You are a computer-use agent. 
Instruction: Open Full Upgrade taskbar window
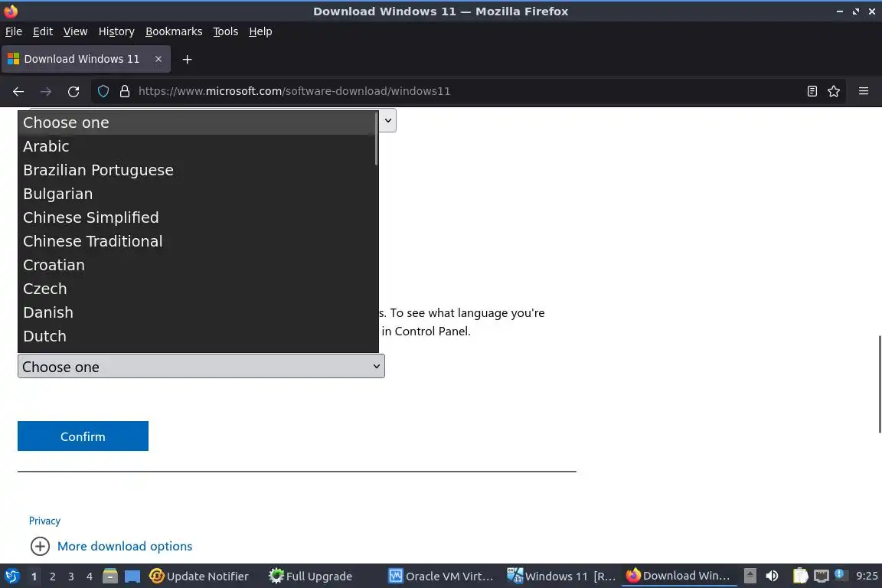(x=311, y=577)
